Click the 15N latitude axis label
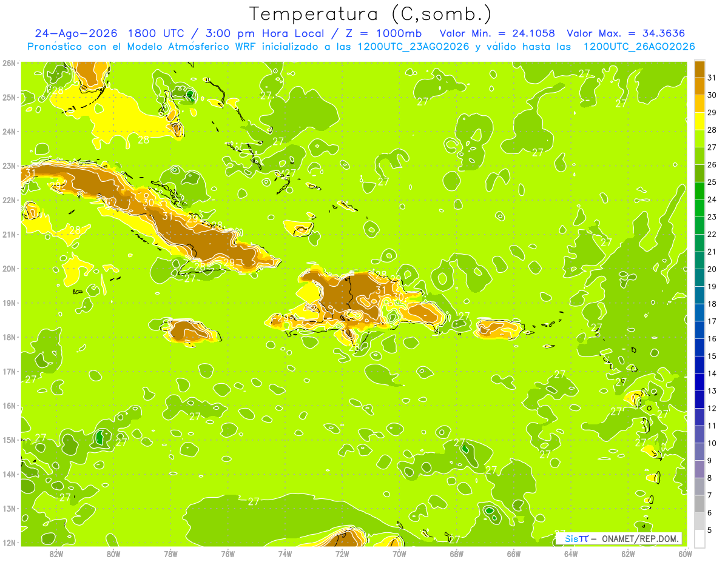This screenshot has height=562, width=728. (x=9, y=440)
